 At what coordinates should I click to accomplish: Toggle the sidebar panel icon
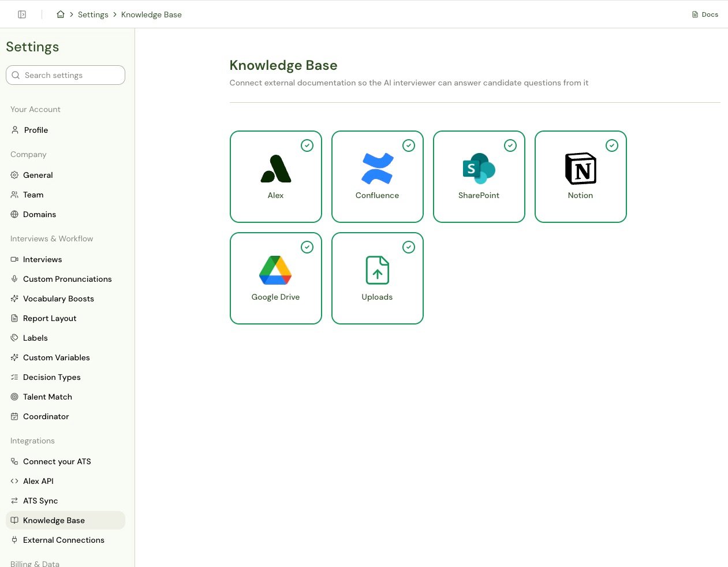(x=22, y=14)
